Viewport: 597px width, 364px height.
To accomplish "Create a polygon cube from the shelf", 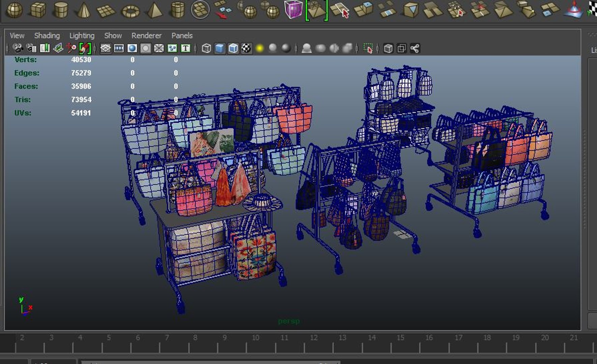I will click(x=38, y=9).
